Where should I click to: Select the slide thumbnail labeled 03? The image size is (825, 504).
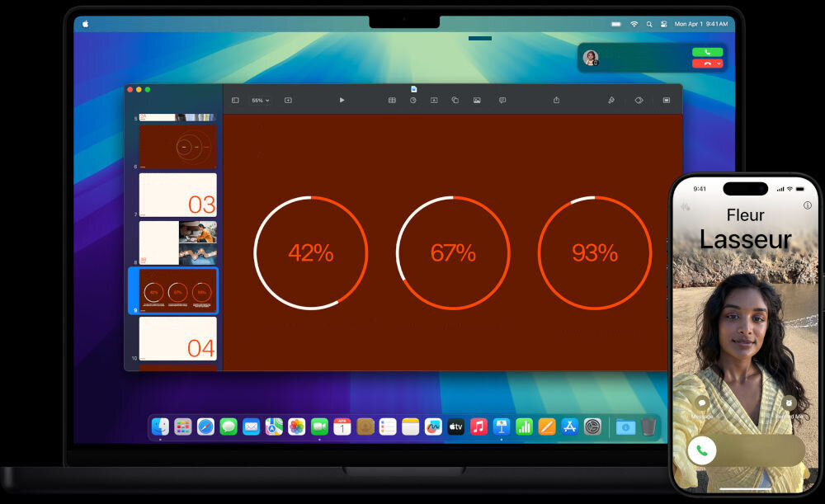(x=178, y=195)
